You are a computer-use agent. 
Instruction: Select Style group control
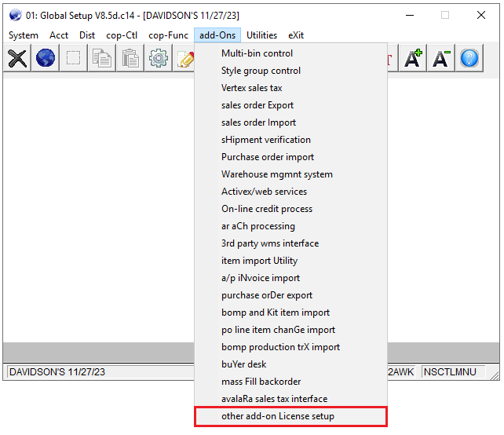pyautogui.click(x=291, y=71)
